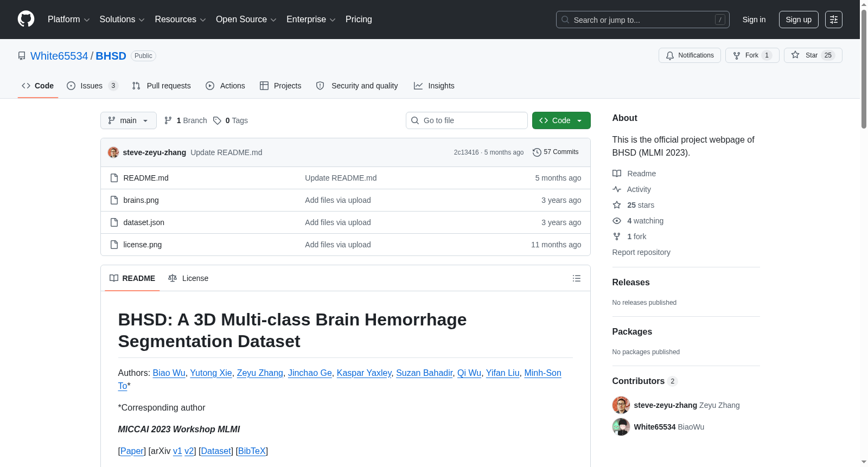Select the README tab
Screen dimensions: 868x467
132,278
